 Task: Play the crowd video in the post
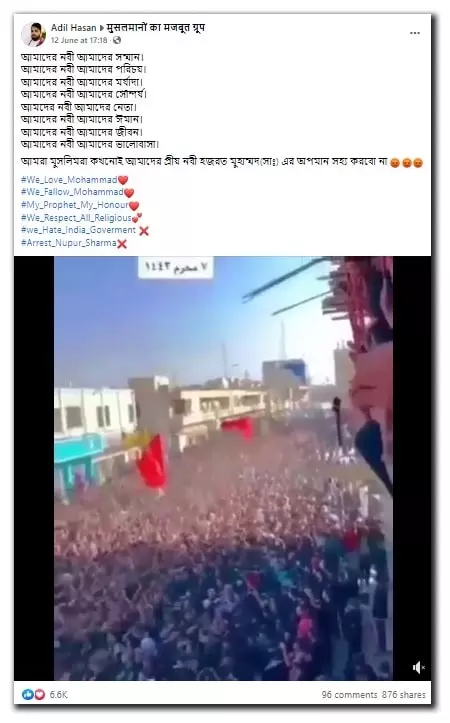[223, 468]
